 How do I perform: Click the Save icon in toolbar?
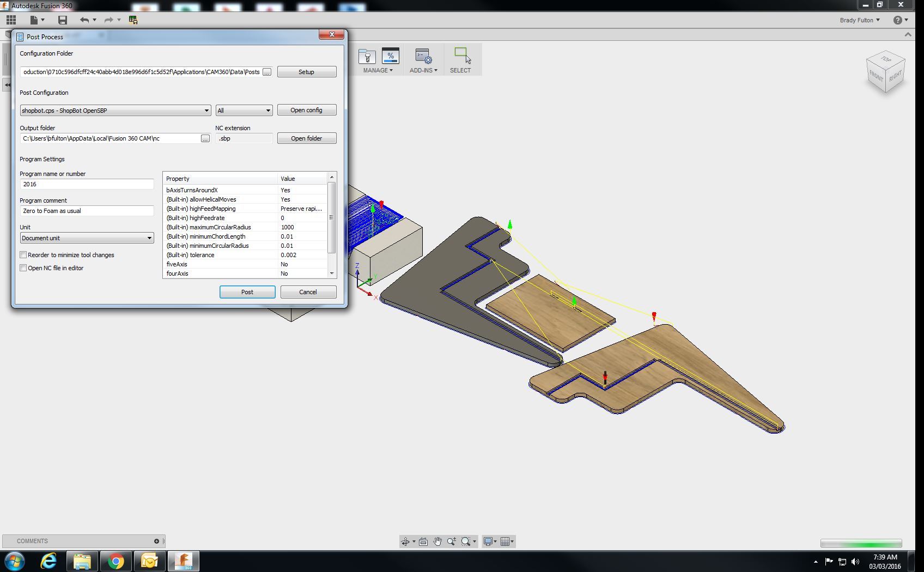click(x=63, y=20)
